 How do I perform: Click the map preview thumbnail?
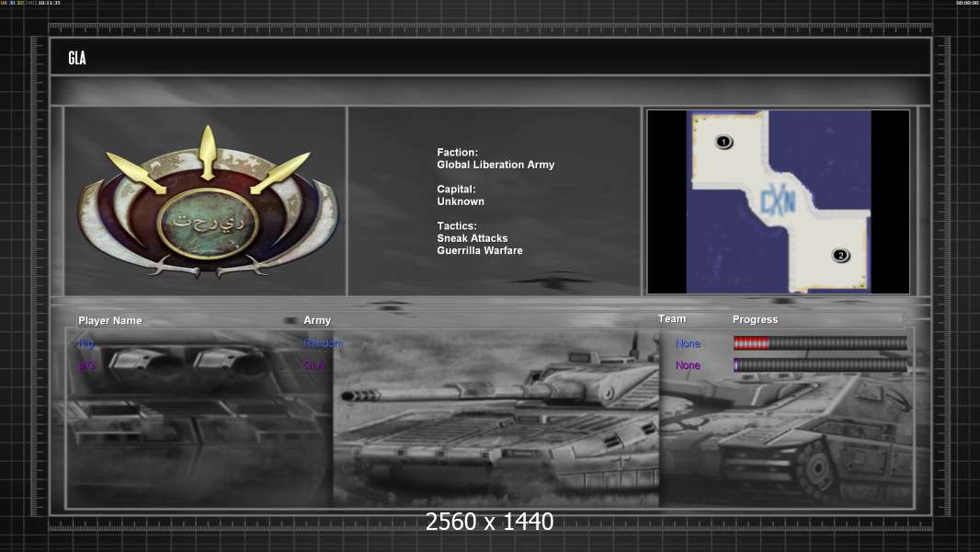(778, 201)
